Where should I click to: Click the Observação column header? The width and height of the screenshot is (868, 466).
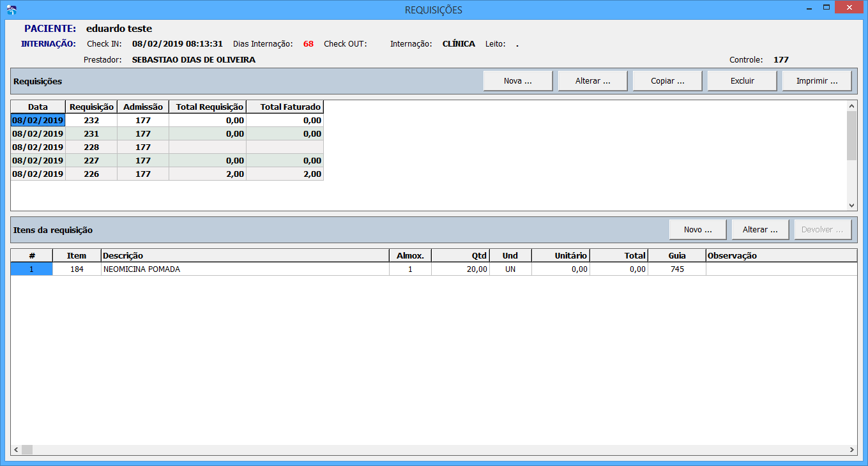pos(781,255)
